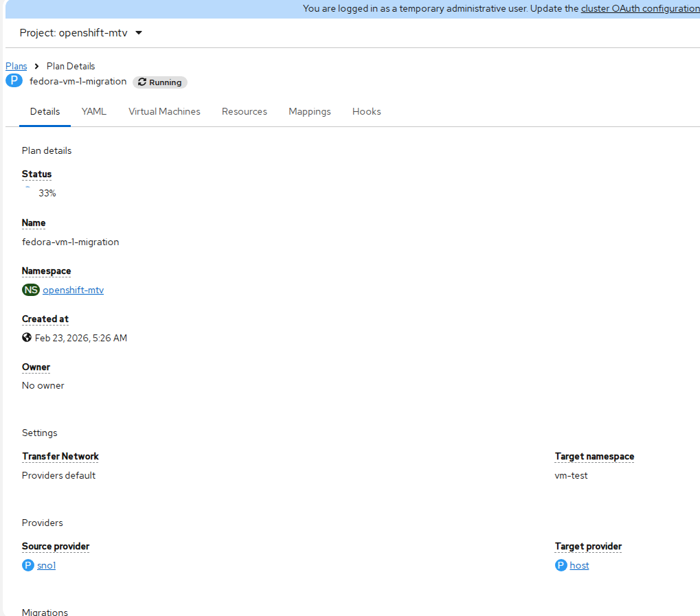Open the Virtual Machines tab
The image size is (700, 616).
164,111
